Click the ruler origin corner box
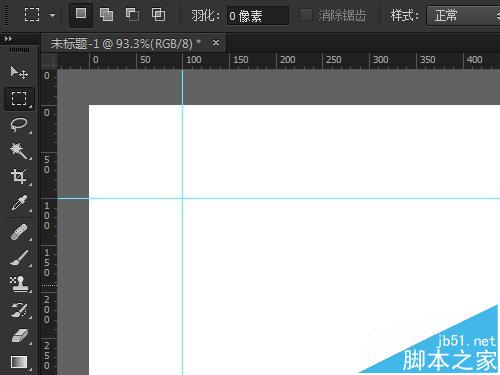Viewport: 500px width, 375px height. point(49,61)
